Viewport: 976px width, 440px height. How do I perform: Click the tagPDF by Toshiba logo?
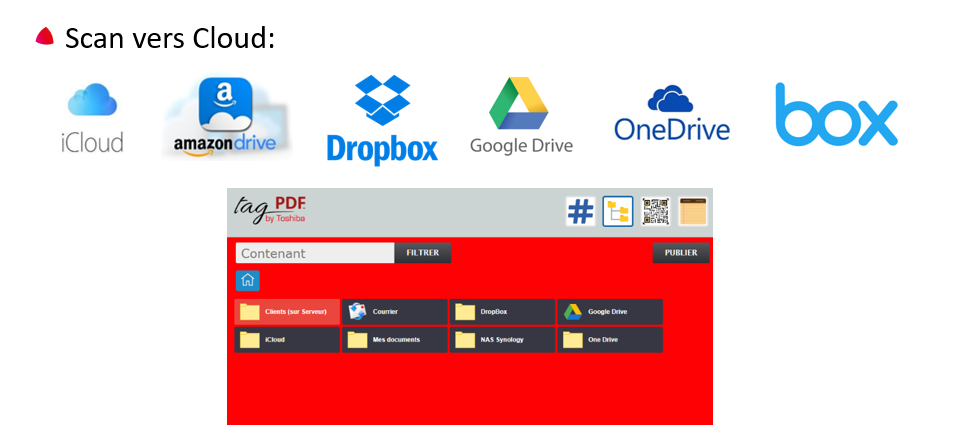(x=270, y=210)
